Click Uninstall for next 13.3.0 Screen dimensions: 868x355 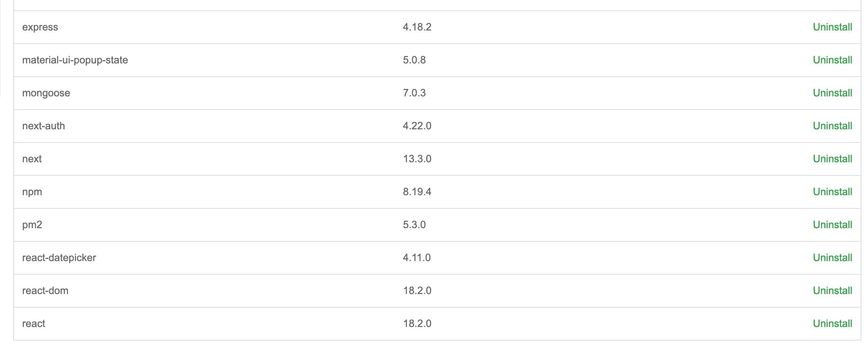[832, 159]
